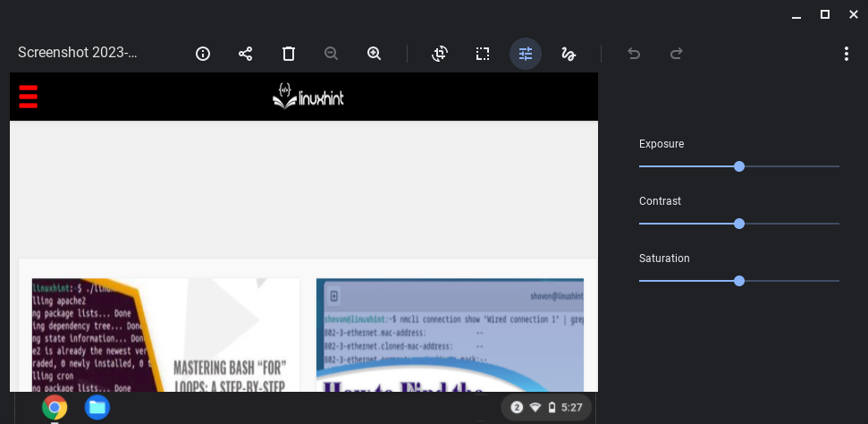Select the Annotate drawing tool
The image size is (868, 424).
coord(569,54)
